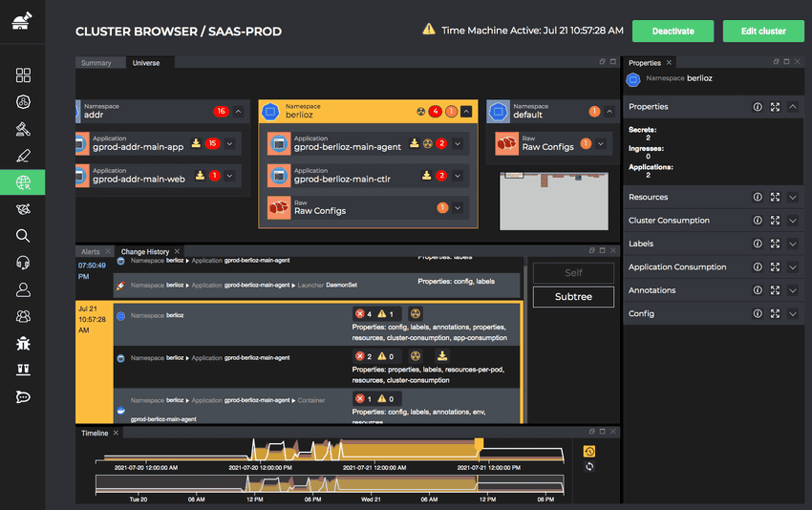Screen dimensions: 812x510
Task: Expand the Config properties section
Action: 793,314
